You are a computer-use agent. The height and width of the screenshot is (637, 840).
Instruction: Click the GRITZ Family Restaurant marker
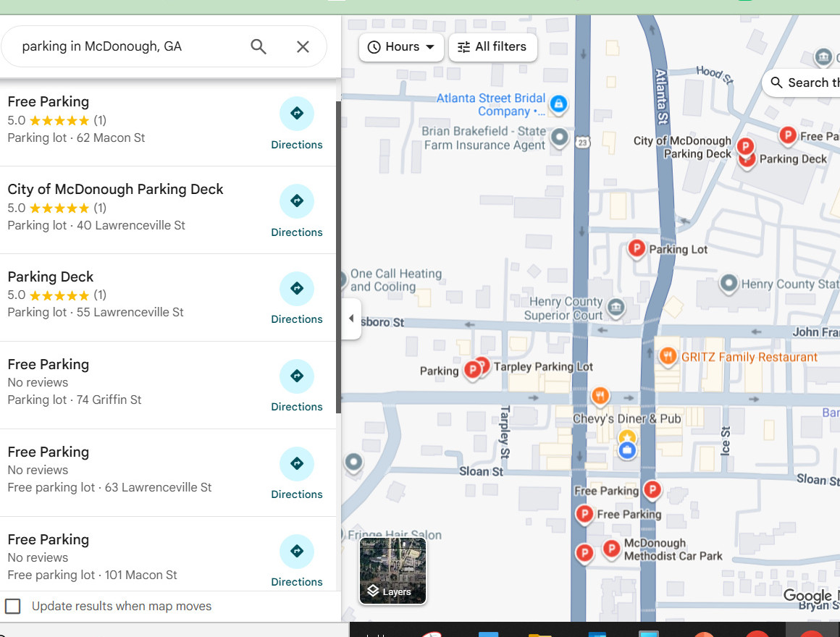point(668,356)
